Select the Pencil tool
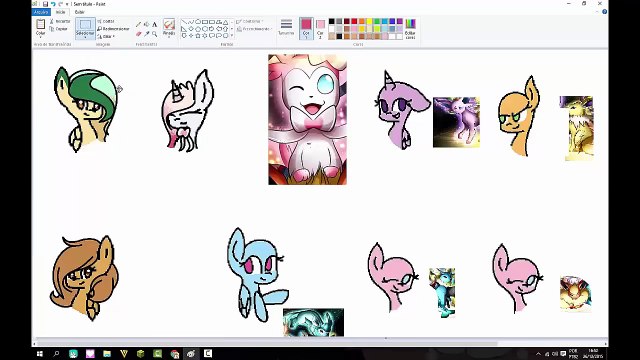640x360 pixels. click(138, 25)
